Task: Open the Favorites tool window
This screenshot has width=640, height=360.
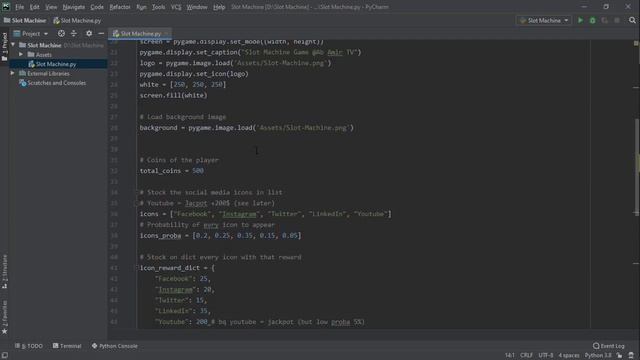Action: pyautogui.click(x=4, y=316)
